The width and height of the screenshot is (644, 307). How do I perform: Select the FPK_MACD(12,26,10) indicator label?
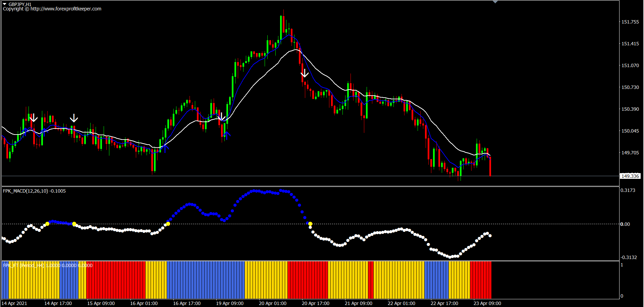pos(34,191)
